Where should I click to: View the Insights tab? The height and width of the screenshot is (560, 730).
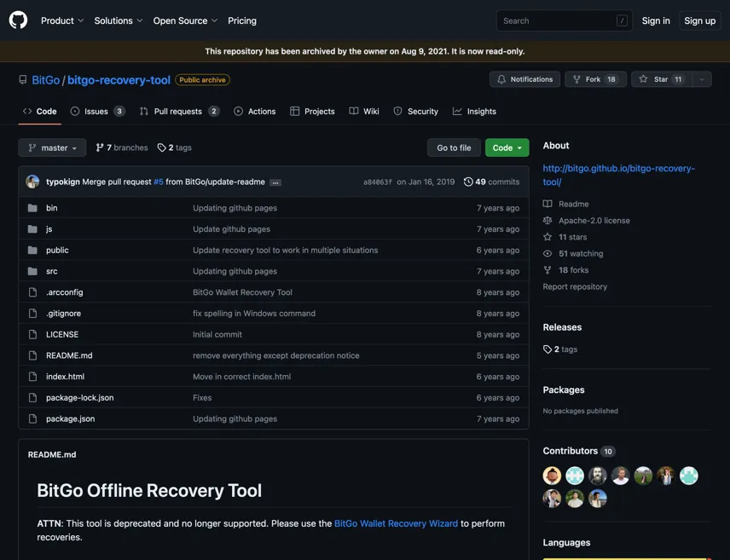click(x=474, y=112)
